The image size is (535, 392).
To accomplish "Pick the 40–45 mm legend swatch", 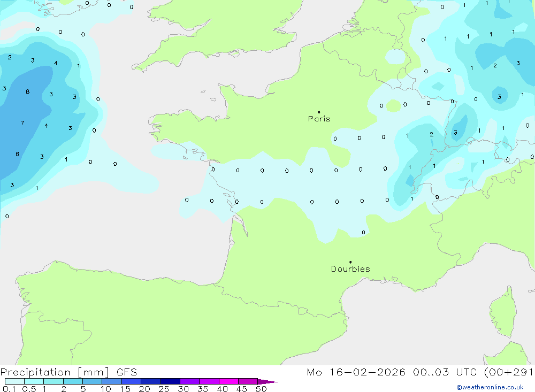I will (228, 381).
